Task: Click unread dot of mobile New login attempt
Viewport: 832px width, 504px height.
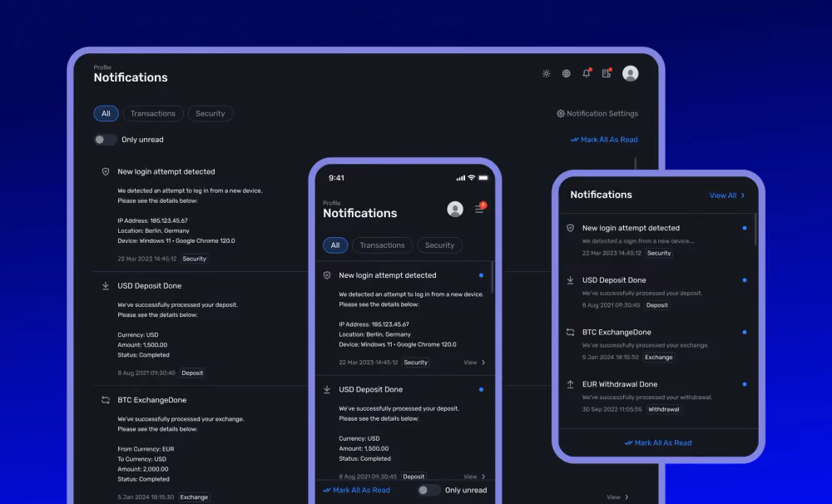Action: 481,275
